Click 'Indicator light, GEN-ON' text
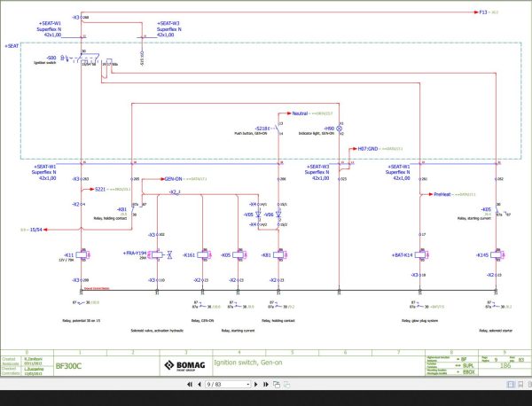 point(317,134)
